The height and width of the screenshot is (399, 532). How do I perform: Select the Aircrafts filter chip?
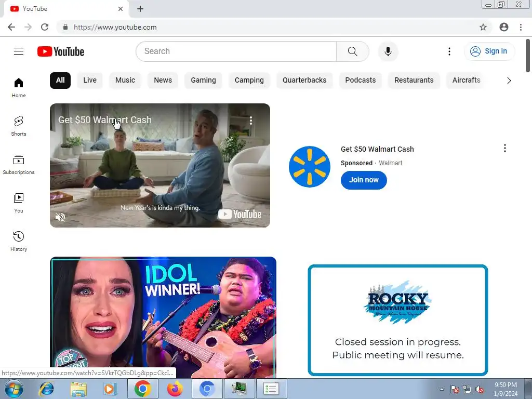pos(466,81)
